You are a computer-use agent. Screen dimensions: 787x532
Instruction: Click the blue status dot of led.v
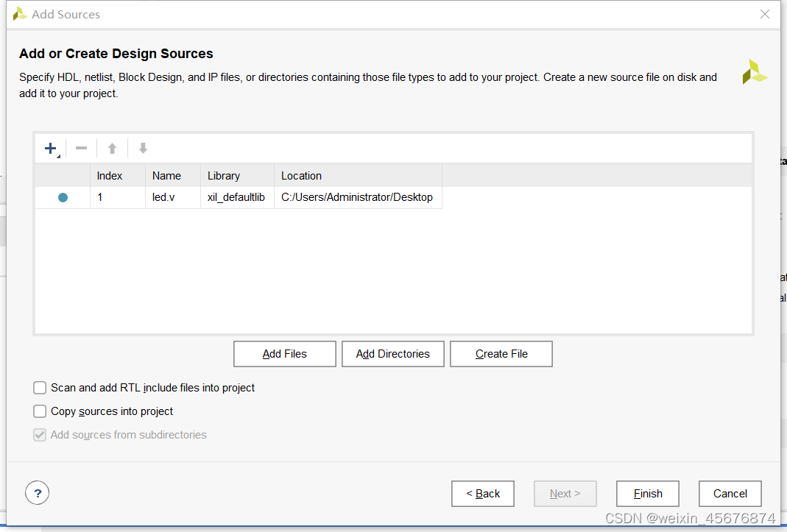[63, 198]
